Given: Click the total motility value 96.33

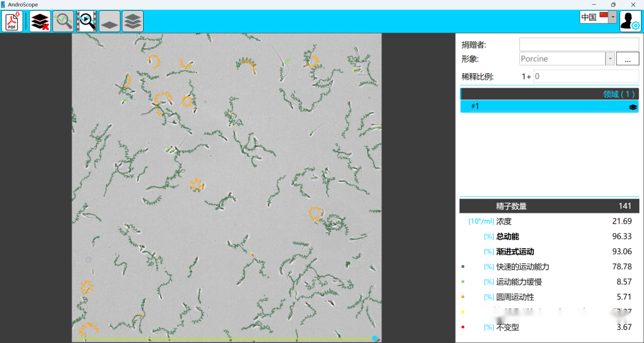Looking at the screenshot, I should click(x=622, y=237).
